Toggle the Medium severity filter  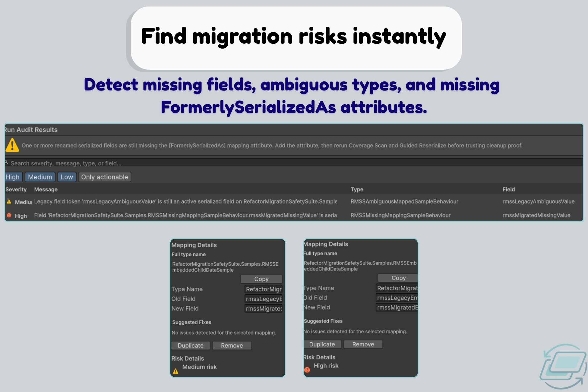[x=40, y=177]
